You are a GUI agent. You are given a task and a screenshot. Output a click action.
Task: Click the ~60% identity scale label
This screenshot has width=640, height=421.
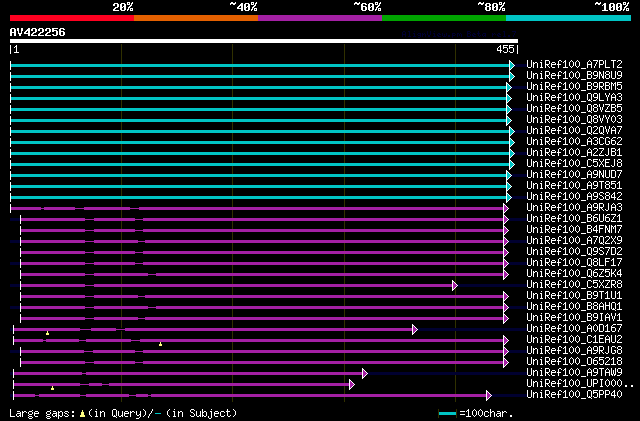point(367,7)
